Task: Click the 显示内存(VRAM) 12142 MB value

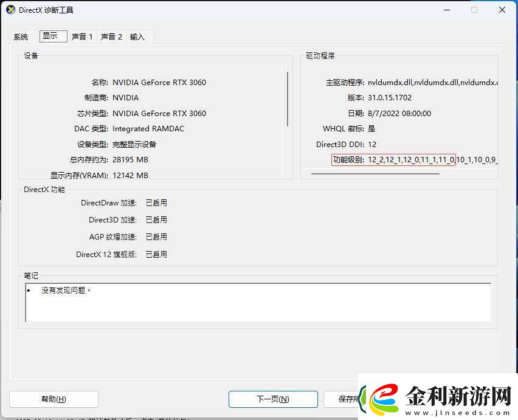Action: click(x=131, y=175)
